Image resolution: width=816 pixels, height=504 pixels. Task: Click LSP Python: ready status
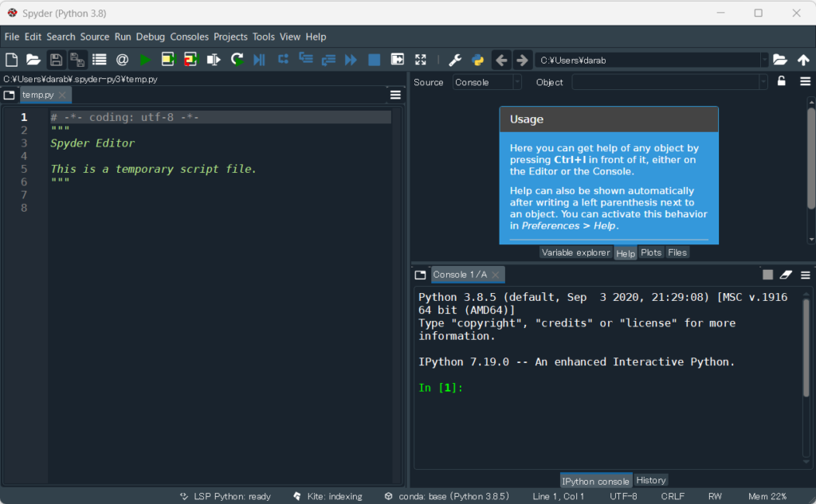coord(226,496)
